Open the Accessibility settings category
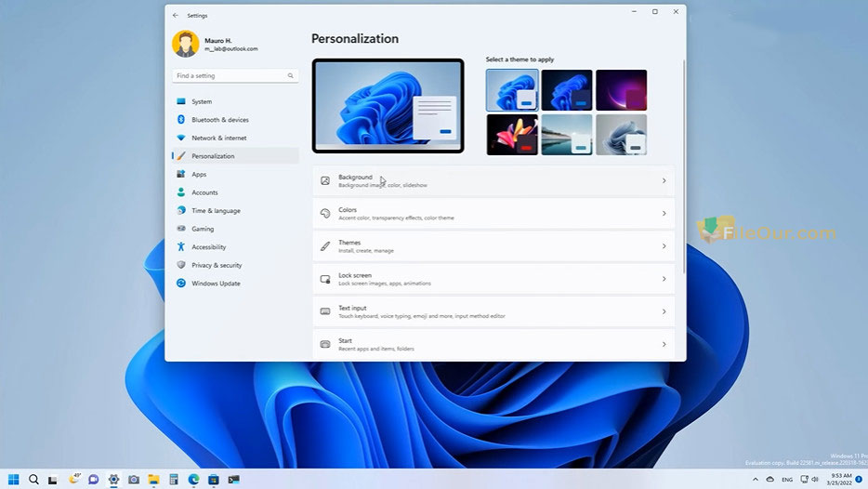 [208, 247]
